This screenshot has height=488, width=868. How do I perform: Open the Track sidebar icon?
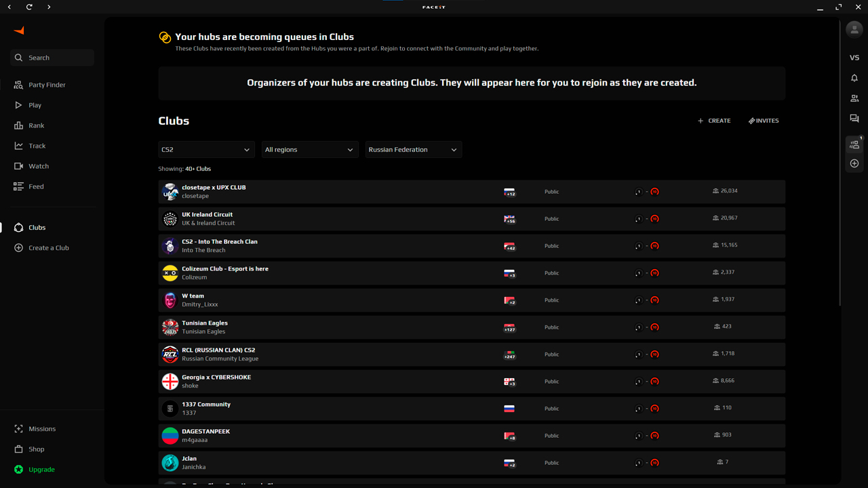[37, 145]
